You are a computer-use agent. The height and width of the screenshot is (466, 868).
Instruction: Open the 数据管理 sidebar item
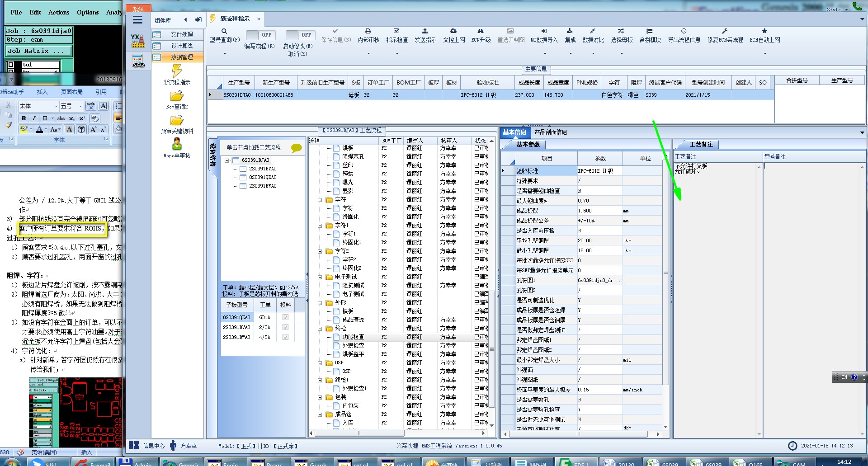[x=177, y=57]
